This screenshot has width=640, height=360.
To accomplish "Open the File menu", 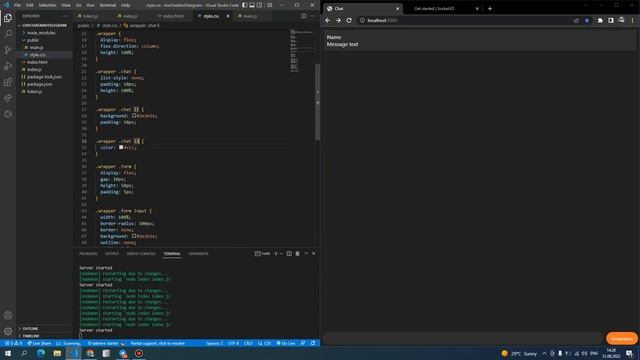I will coord(17,5).
